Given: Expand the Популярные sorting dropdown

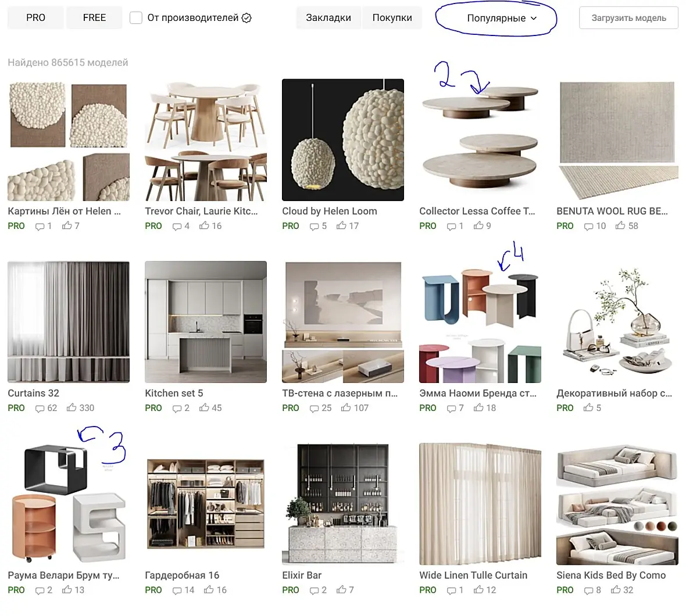Looking at the screenshot, I should pyautogui.click(x=501, y=19).
